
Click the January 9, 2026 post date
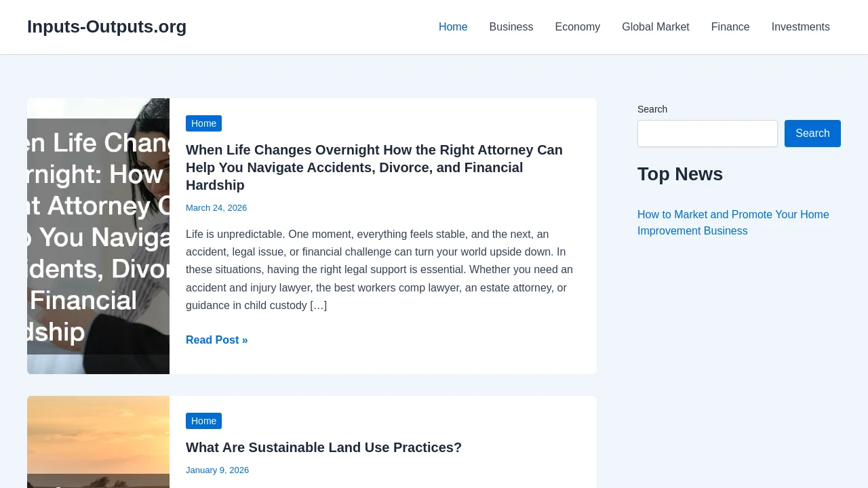[x=217, y=470]
